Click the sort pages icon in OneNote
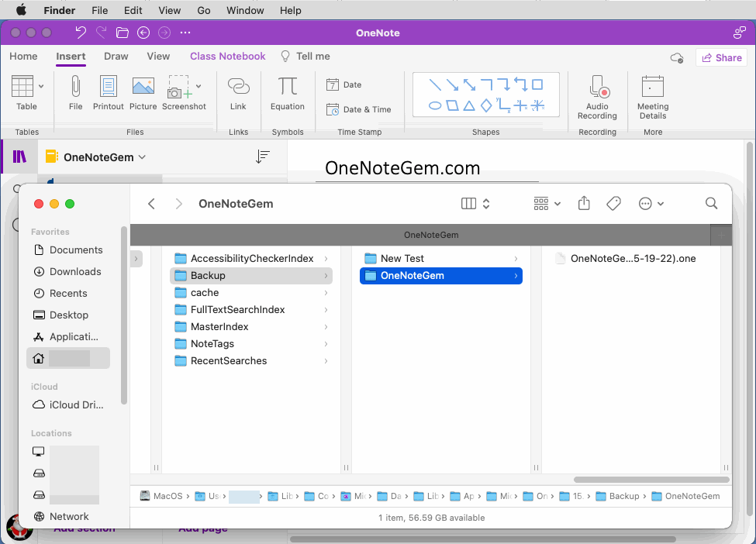Image resolution: width=756 pixels, height=544 pixels. [x=263, y=157]
